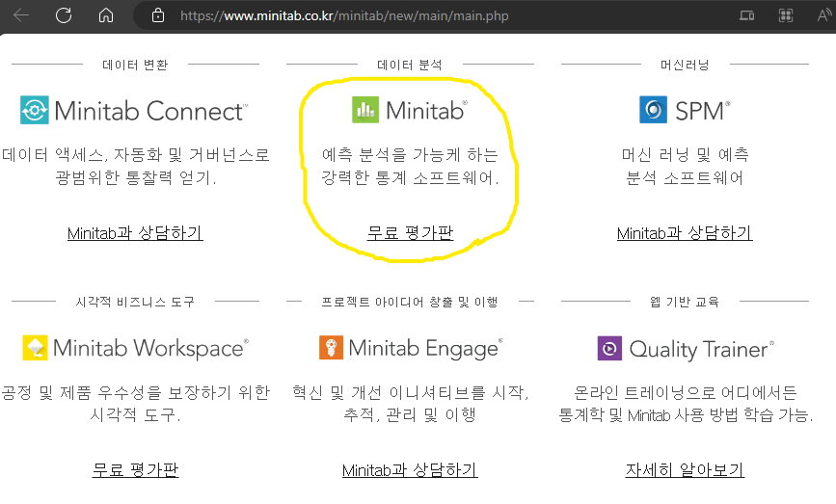Click the 시각적 비즈니스 도구 heading
Screen dimensions: 836x504
135,302
